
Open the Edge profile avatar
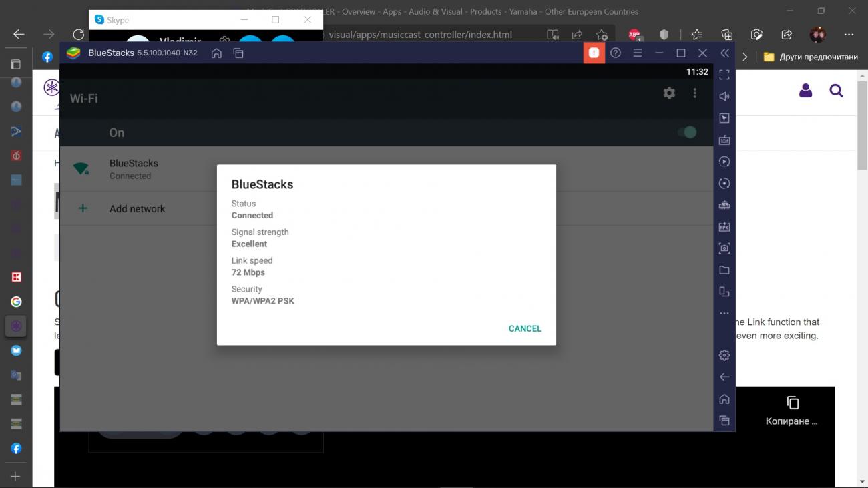tap(817, 35)
